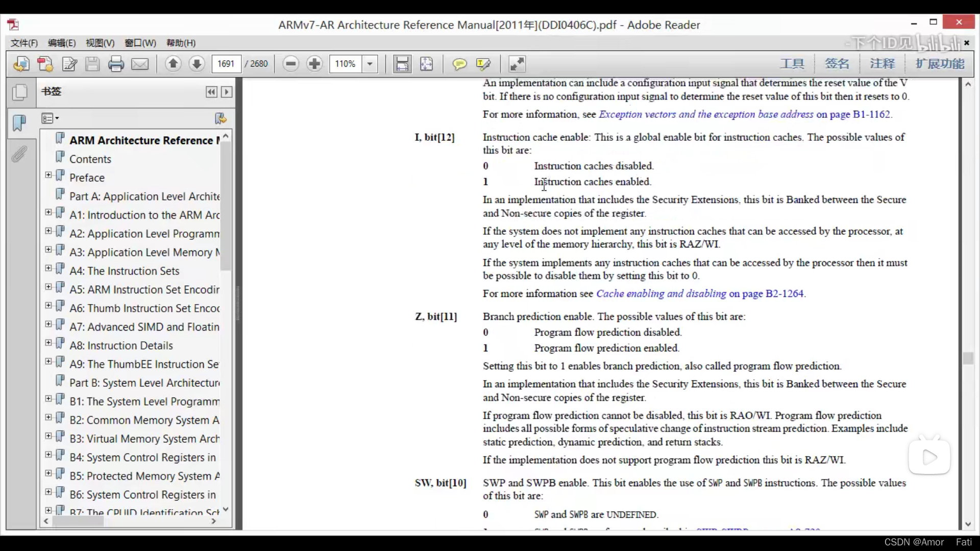Open the 编辑(E) menu
Image resolution: width=980 pixels, height=551 pixels.
(x=62, y=43)
